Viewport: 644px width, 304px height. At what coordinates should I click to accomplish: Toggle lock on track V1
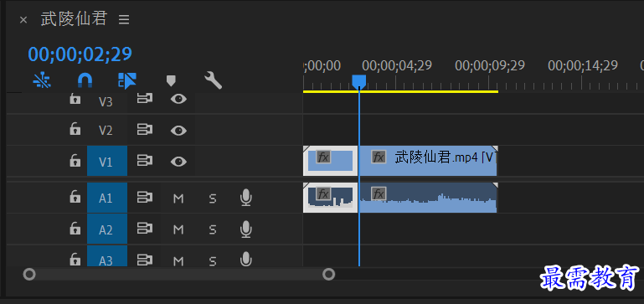click(x=75, y=161)
